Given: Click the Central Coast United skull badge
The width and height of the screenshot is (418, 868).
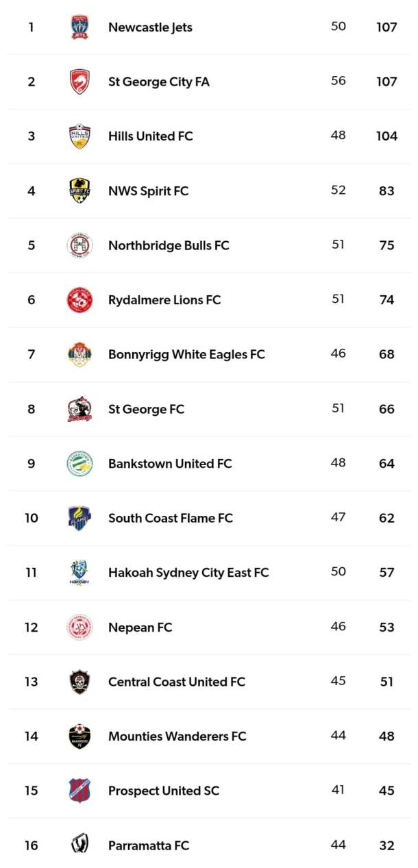Looking at the screenshot, I should (x=80, y=682).
